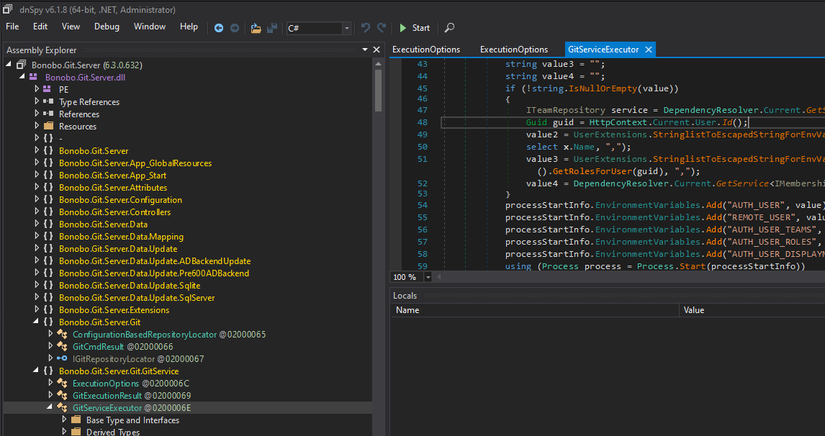Collapse the Bonobo.Git.Server.Git namespace node
This screenshot has height=436, width=825.
37,322
